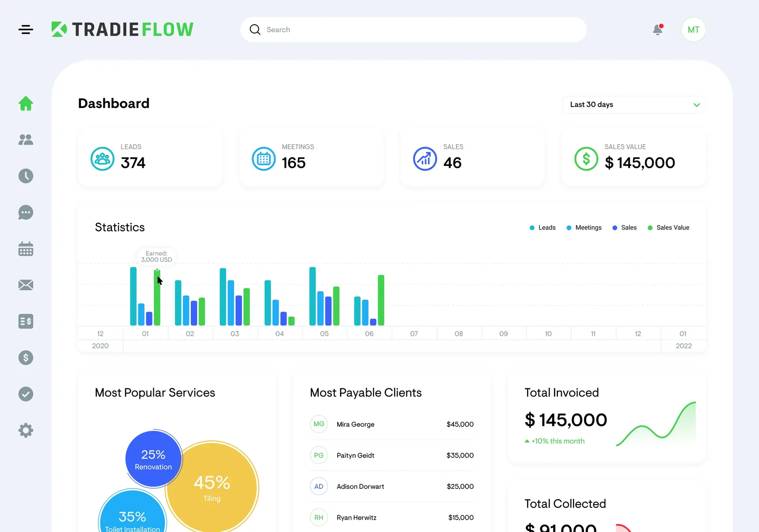Open the Last 30 days dropdown

click(634, 105)
